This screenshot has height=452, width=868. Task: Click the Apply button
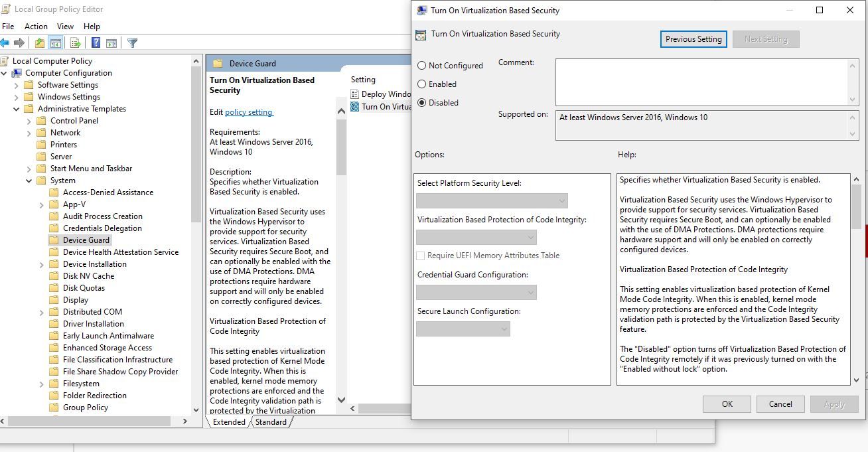[834, 404]
